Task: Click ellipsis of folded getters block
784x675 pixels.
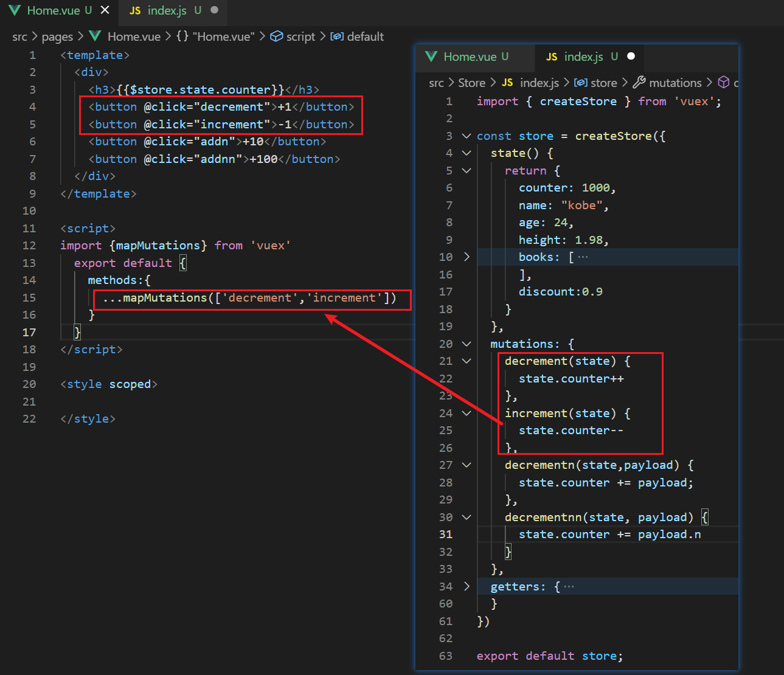Action: [x=569, y=587]
